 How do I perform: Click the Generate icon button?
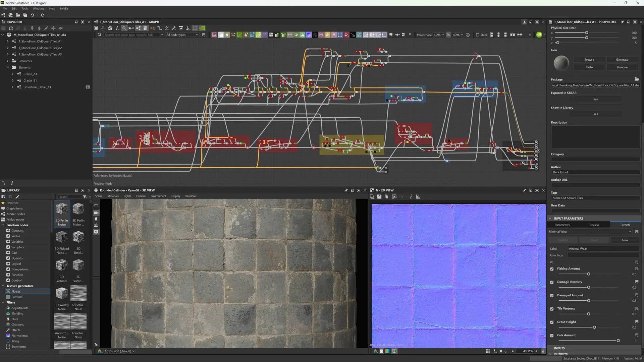(622, 60)
